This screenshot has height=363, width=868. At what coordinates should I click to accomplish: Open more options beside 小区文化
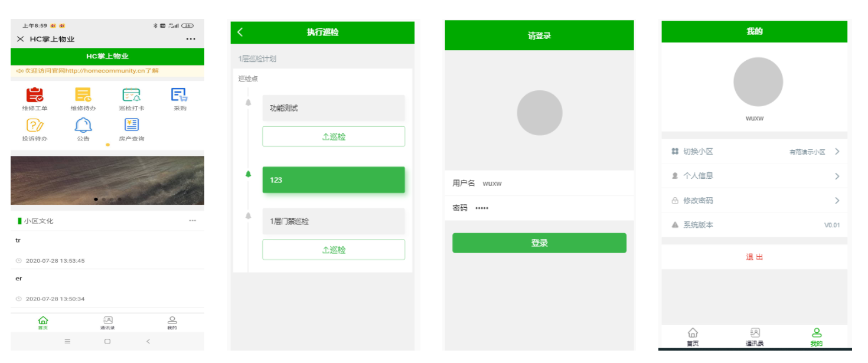(x=192, y=221)
